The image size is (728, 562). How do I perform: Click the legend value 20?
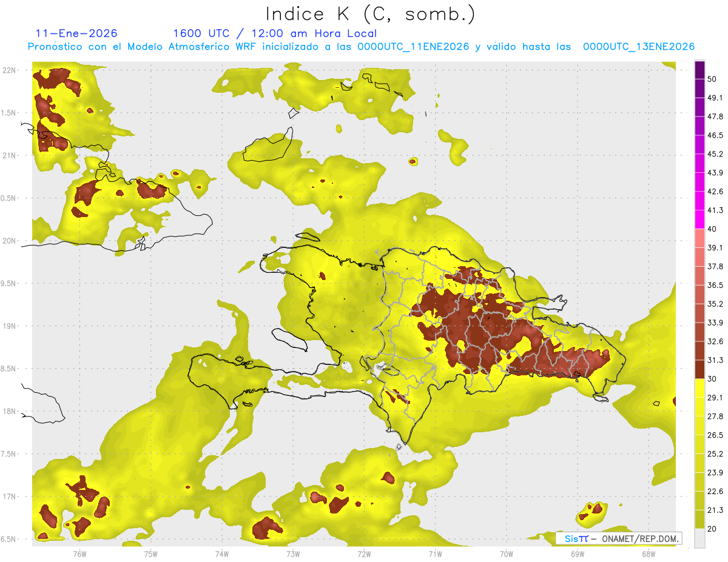(712, 529)
